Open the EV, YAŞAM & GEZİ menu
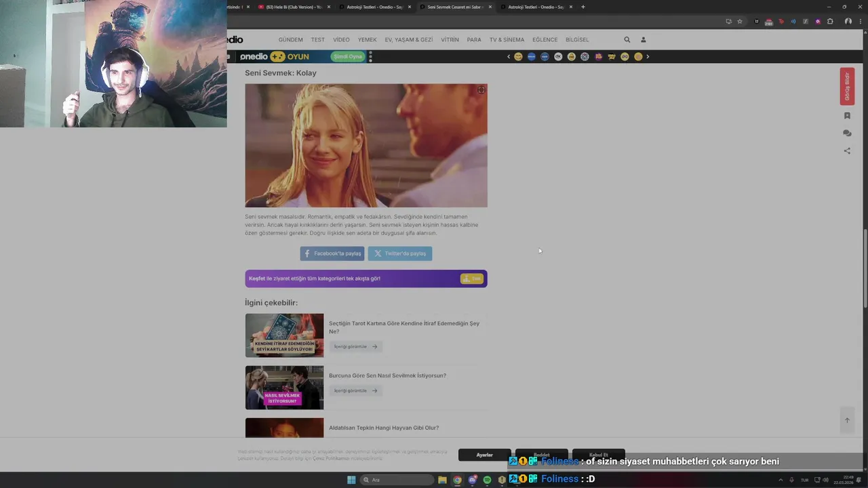The height and width of the screenshot is (488, 868). [x=409, y=40]
